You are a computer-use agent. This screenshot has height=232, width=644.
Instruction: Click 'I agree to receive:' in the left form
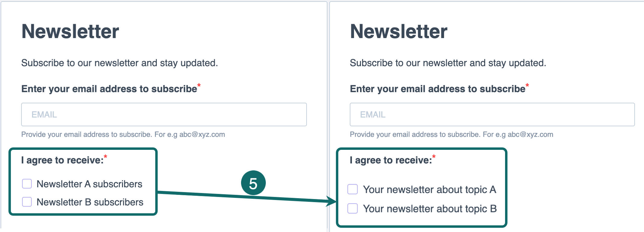63,160
